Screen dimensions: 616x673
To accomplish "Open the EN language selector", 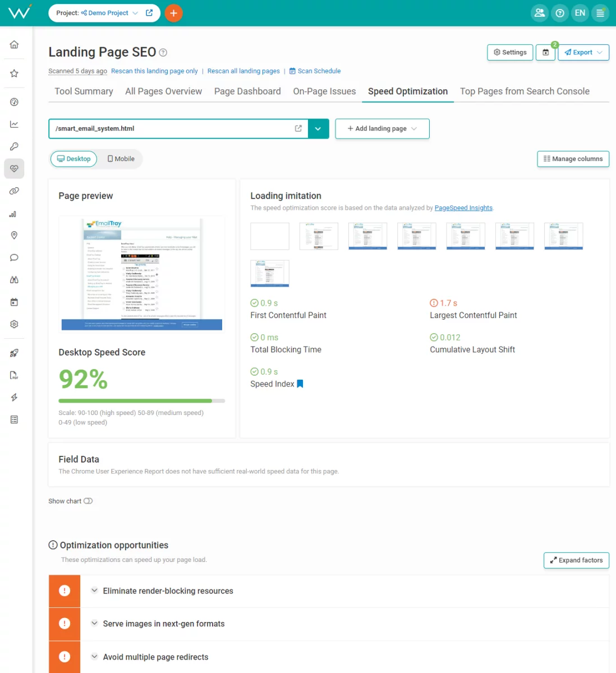I will click(580, 13).
